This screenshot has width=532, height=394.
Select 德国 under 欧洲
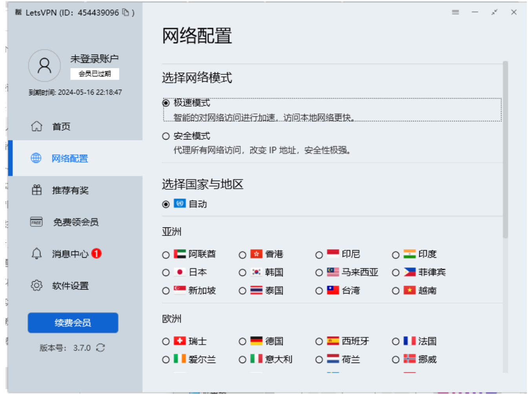(x=243, y=341)
